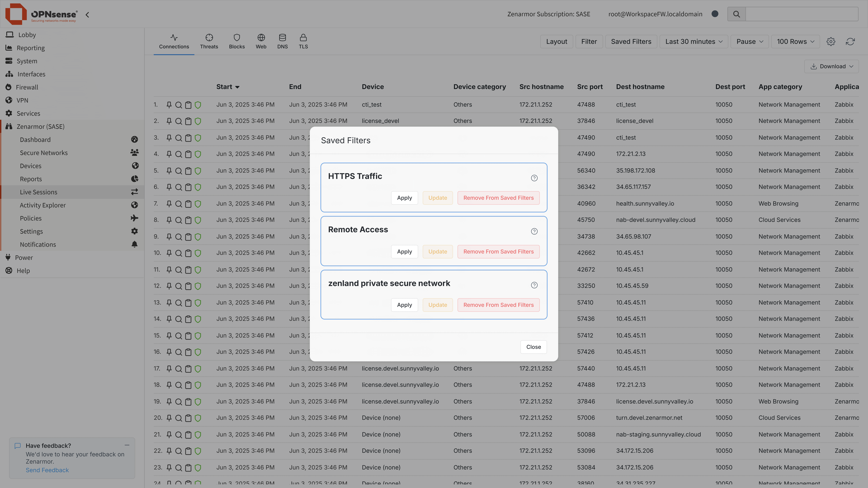Switch to the TLS tab
Screen dimensions: 868x488
[303, 42]
